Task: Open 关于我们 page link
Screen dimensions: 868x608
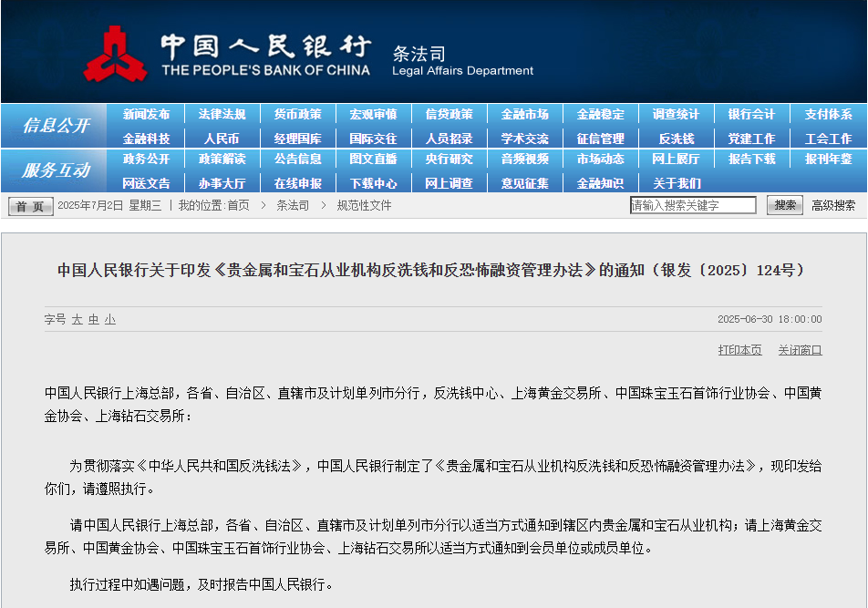Action: (677, 183)
